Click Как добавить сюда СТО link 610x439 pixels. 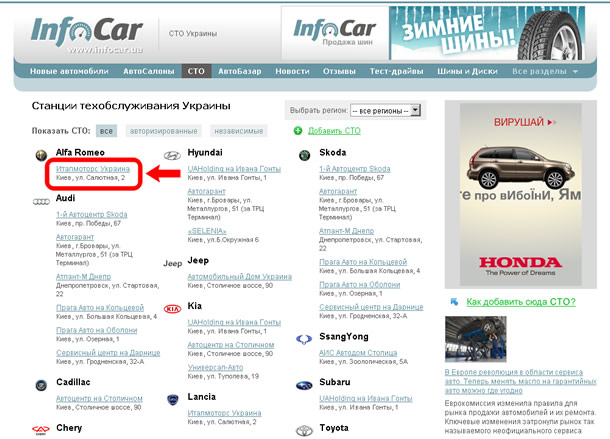521,302
